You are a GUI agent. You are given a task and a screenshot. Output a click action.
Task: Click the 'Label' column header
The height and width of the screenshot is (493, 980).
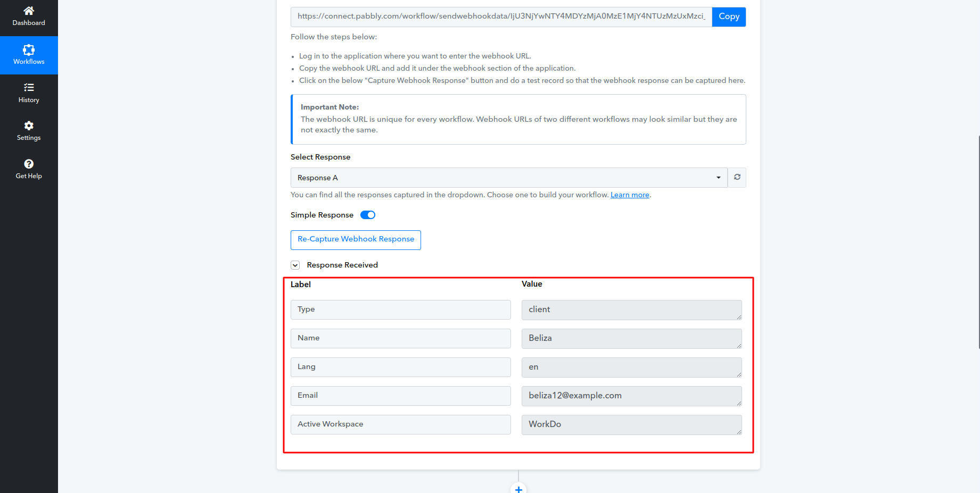(x=301, y=285)
